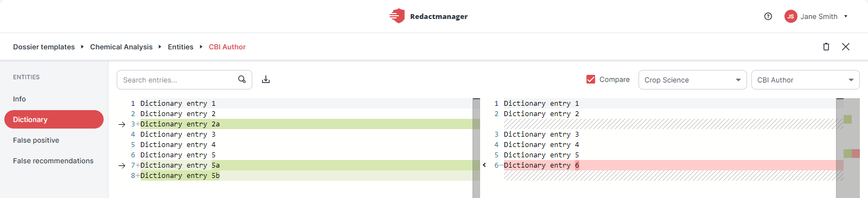Viewport: 868px width, 198px height.
Task: Download the dictionary entries
Action: coord(266,80)
